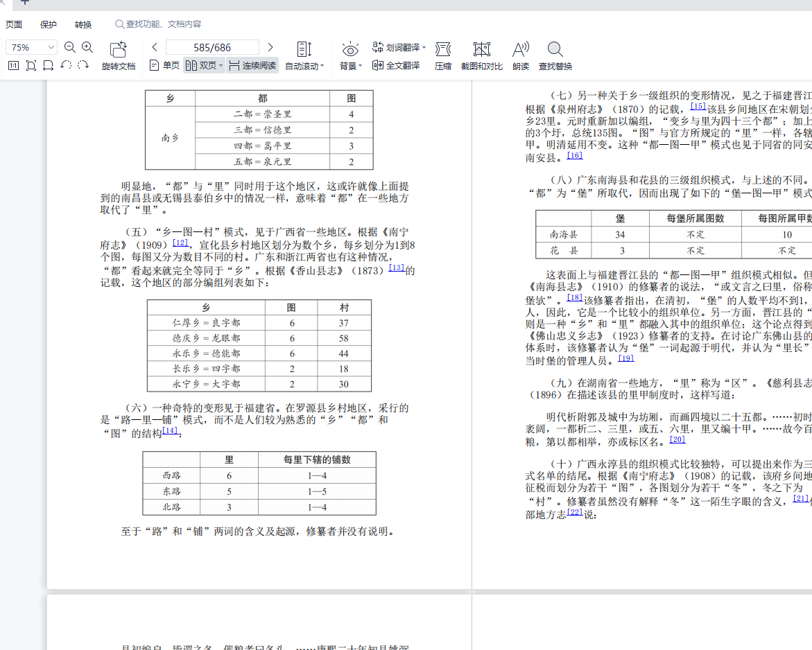Click table cell 四都＝嵩平里
This screenshot has width=812, height=650.
coord(263,146)
